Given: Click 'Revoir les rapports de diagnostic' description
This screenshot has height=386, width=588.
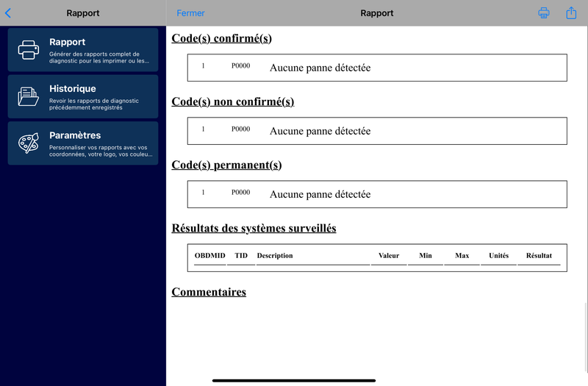Looking at the screenshot, I should tap(94, 104).
